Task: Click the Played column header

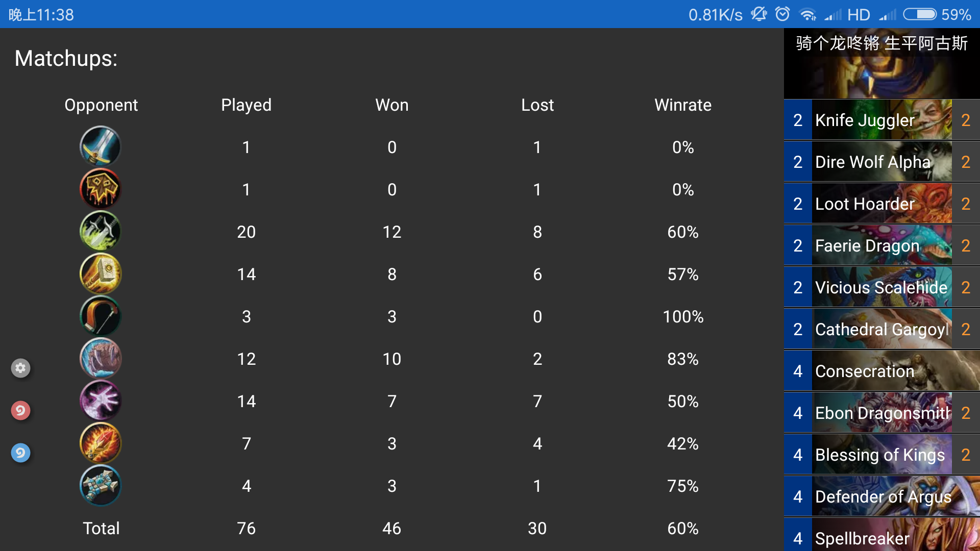Action: click(x=246, y=105)
